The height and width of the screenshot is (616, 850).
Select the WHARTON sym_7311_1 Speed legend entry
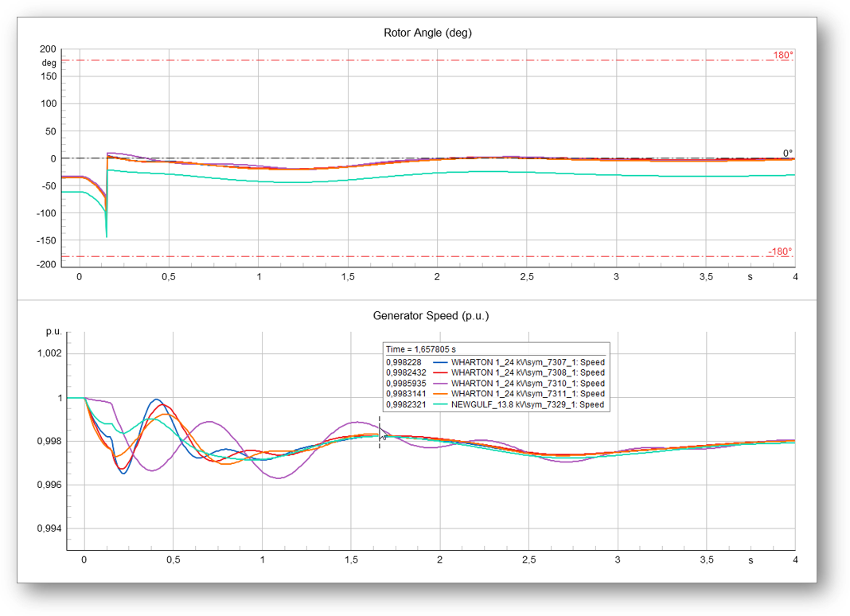(x=528, y=394)
